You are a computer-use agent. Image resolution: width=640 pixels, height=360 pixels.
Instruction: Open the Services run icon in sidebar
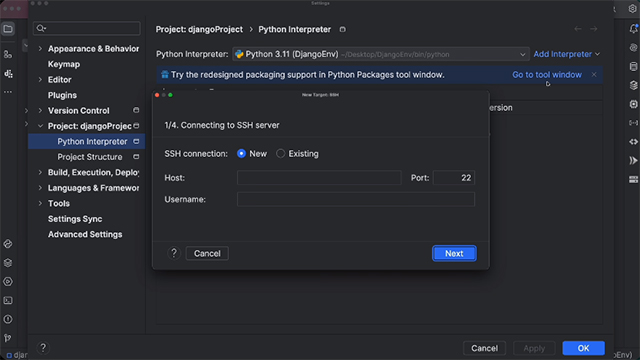click(x=8, y=282)
